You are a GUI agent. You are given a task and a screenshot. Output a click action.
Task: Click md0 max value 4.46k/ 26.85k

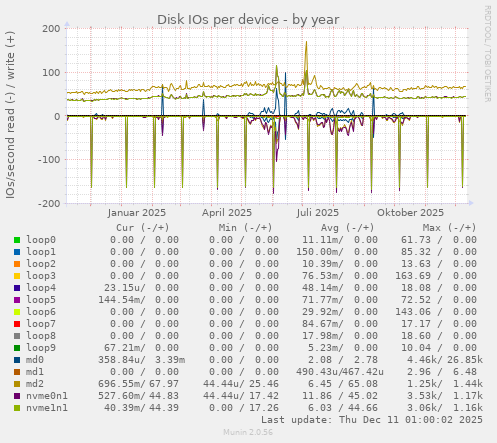pyautogui.click(x=445, y=360)
